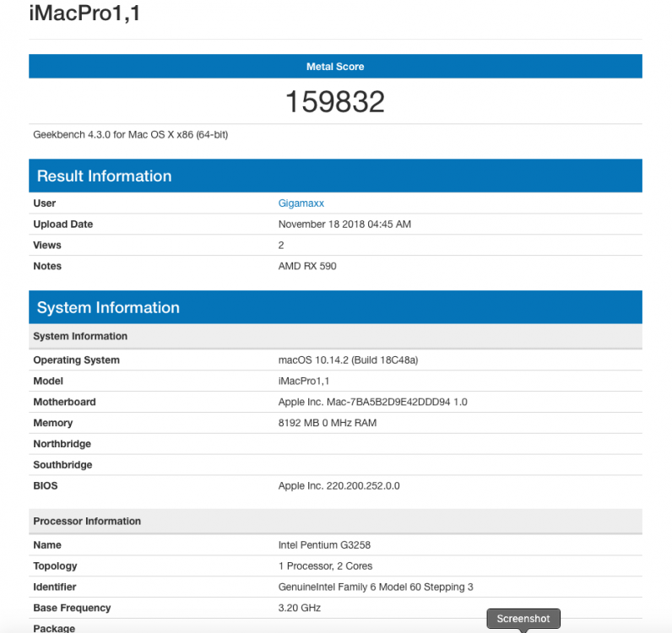Click the BIOS version value
Image resolution: width=672 pixels, height=633 pixels.
coord(339,485)
